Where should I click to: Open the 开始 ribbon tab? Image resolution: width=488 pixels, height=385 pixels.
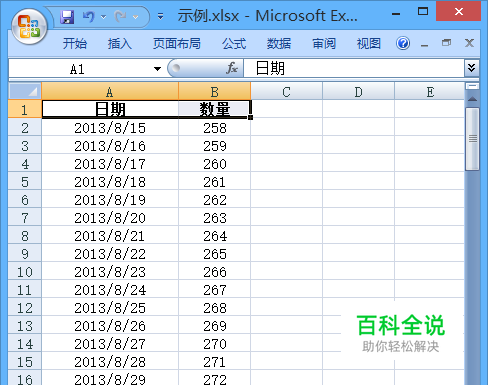(75, 43)
